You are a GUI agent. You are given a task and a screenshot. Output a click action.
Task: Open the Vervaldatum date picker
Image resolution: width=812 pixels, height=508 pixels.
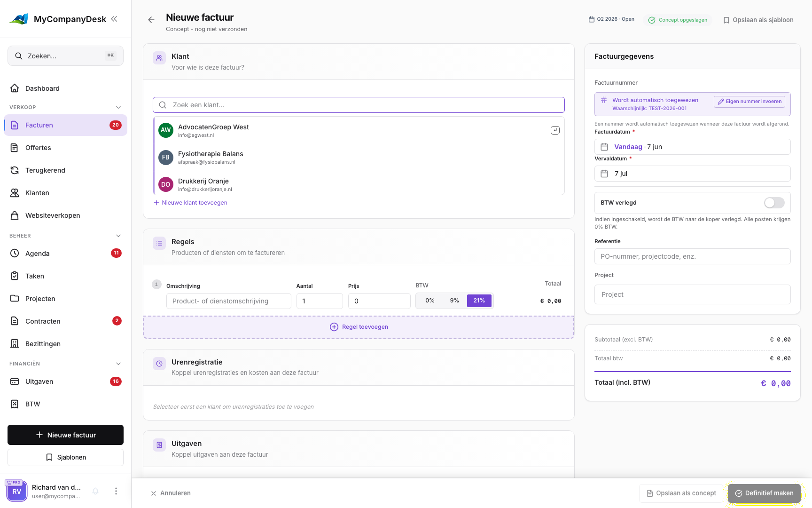click(x=693, y=174)
